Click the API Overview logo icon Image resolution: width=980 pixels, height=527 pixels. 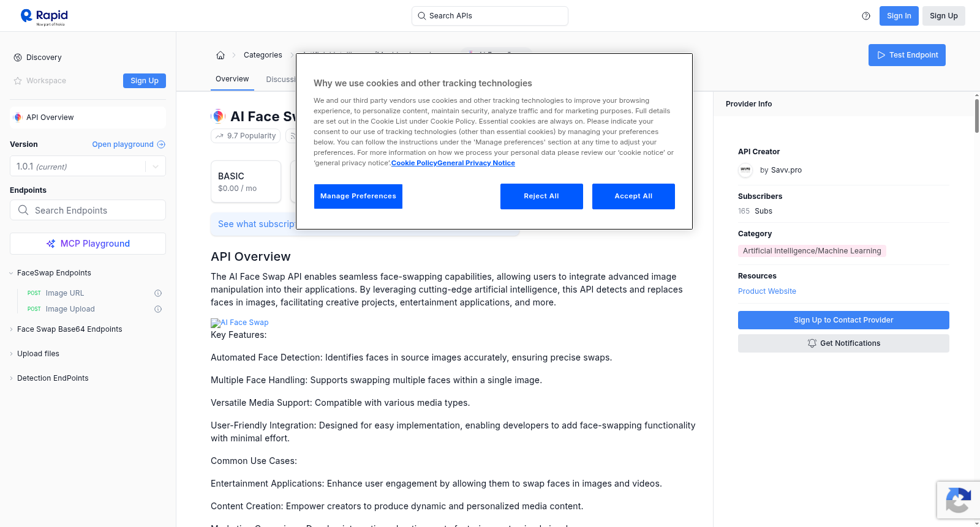click(18, 118)
